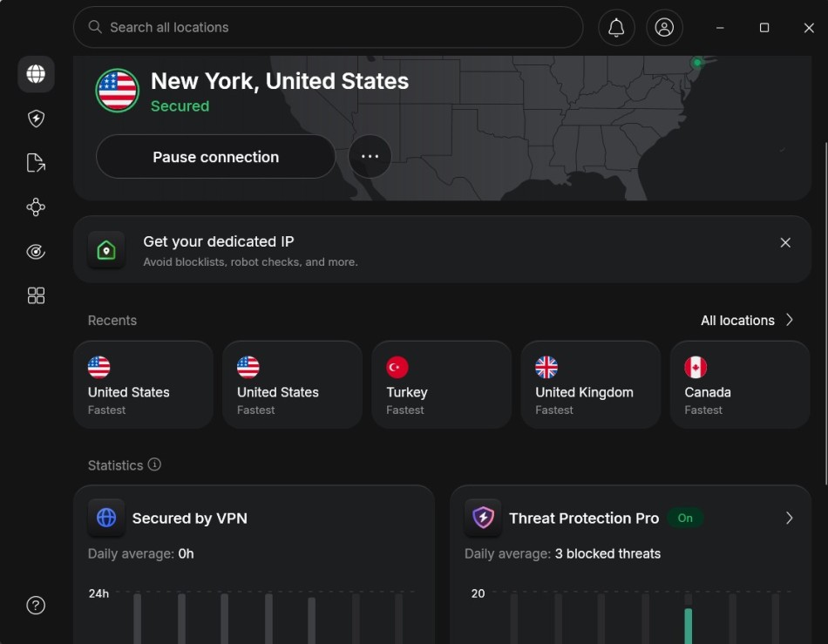The width and height of the screenshot is (828, 644).
Task: Expand Threat Protection Pro chevron
Action: [789, 518]
